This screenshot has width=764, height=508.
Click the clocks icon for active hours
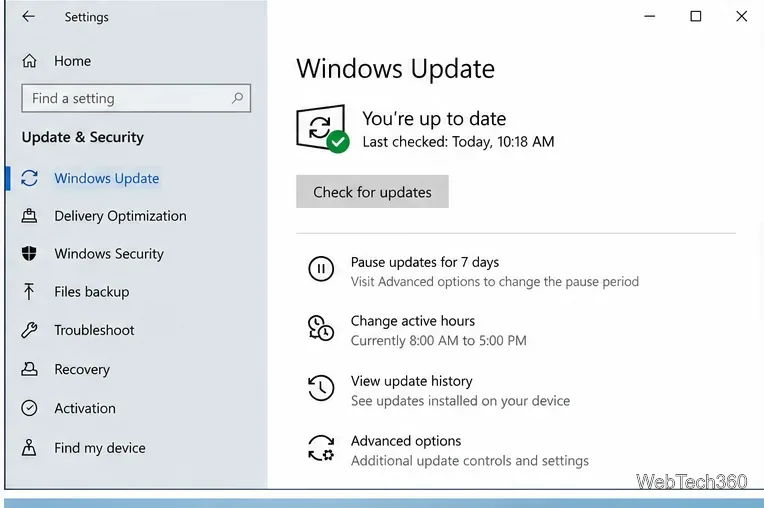click(321, 328)
